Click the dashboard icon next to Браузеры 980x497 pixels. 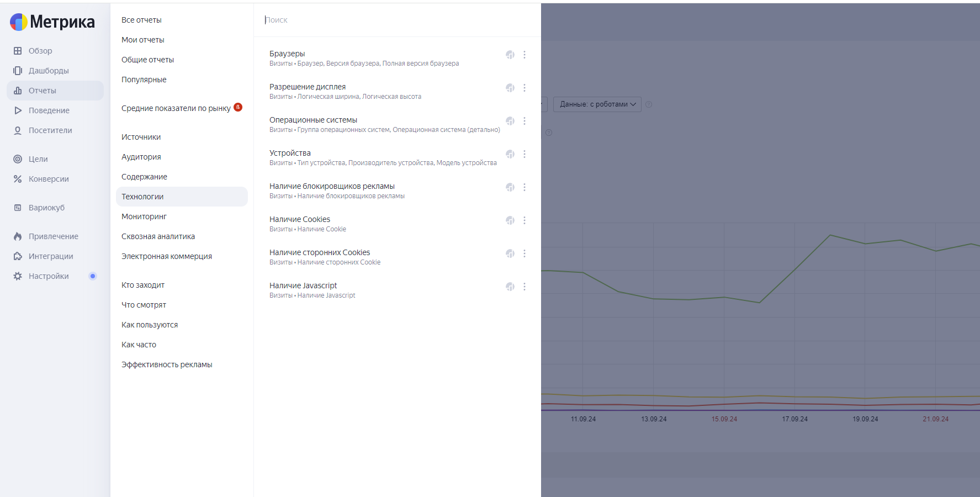(x=510, y=55)
